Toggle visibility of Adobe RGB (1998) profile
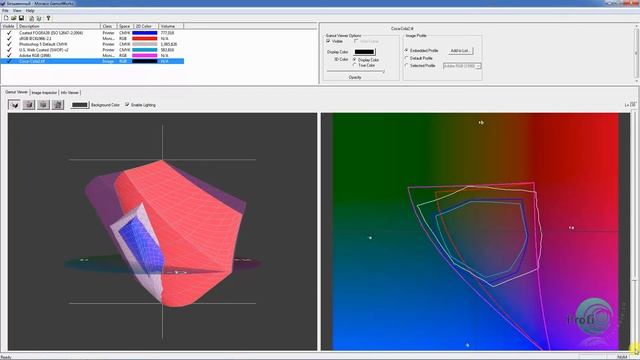This screenshot has width=640, height=360. point(9,56)
